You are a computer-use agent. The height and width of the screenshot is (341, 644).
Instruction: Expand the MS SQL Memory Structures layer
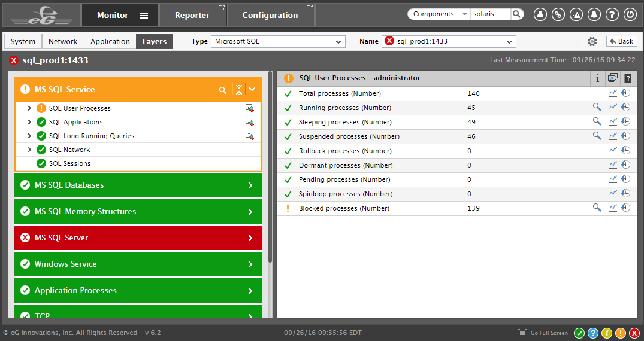pos(138,212)
